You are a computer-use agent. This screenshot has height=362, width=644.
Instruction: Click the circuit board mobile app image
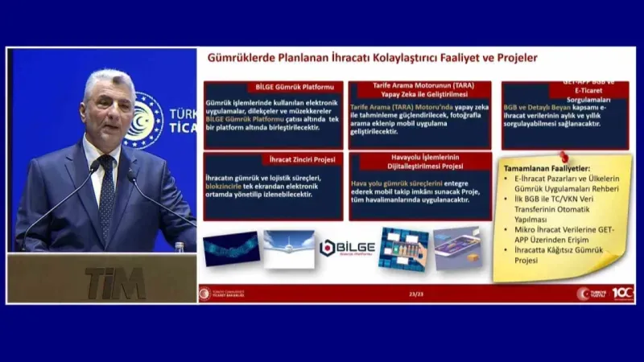[403, 249]
